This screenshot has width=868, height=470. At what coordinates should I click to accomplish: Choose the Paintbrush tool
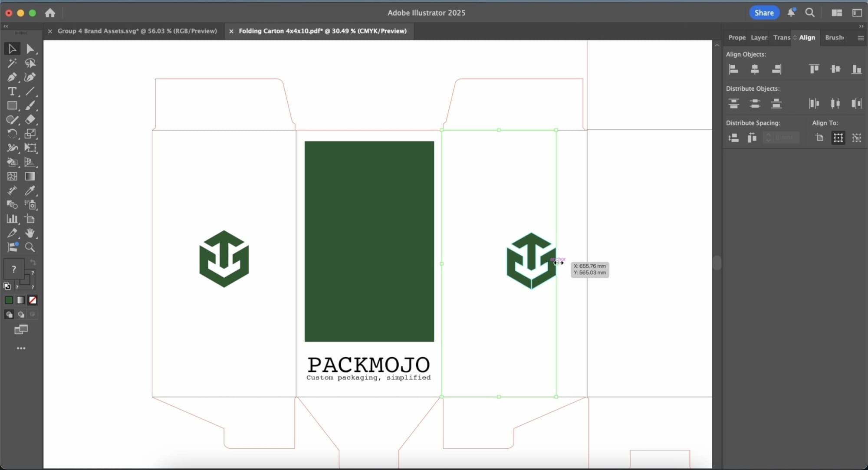[30, 105]
